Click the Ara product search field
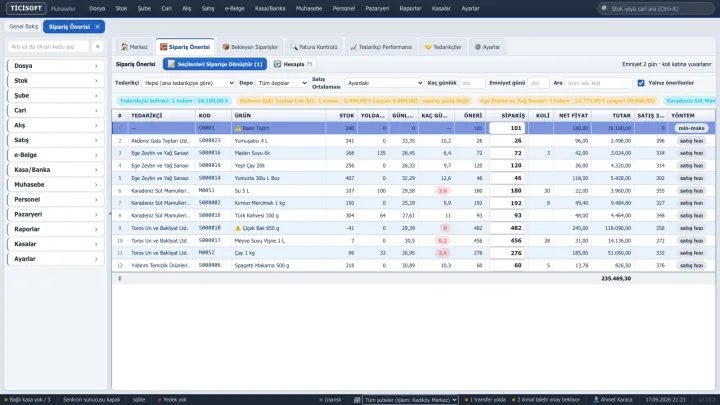 point(598,83)
